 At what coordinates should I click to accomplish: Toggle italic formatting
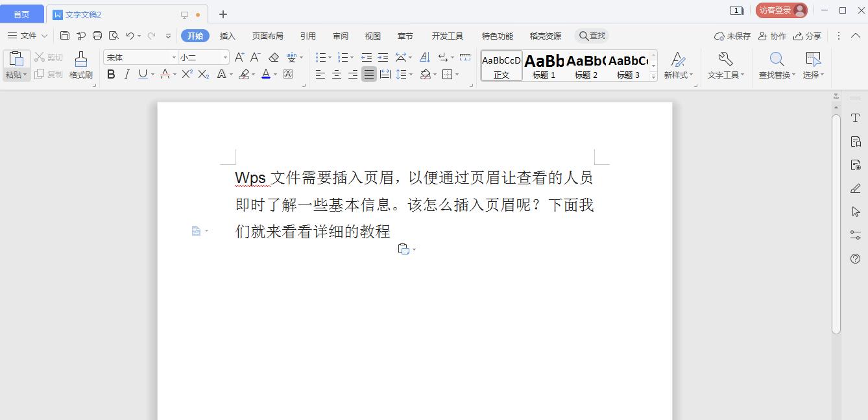coord(127,74)
